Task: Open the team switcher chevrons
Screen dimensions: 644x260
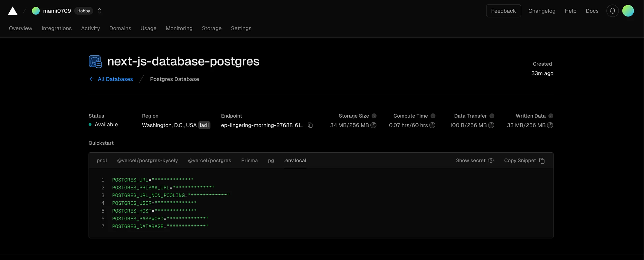Action: coord(99,11)
